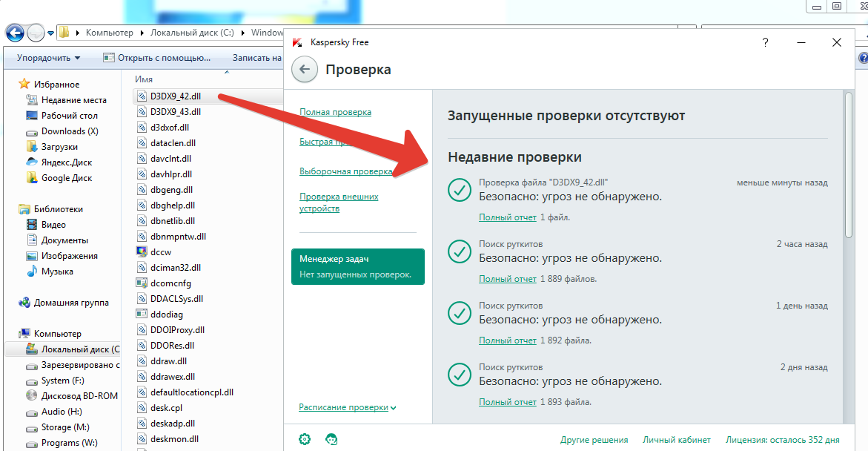Click the Избранное star icon
This screenshot has height=451, width=868.
[24, 84]
